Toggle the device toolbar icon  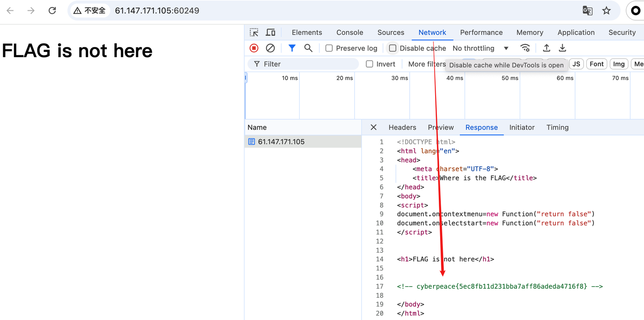271,33
